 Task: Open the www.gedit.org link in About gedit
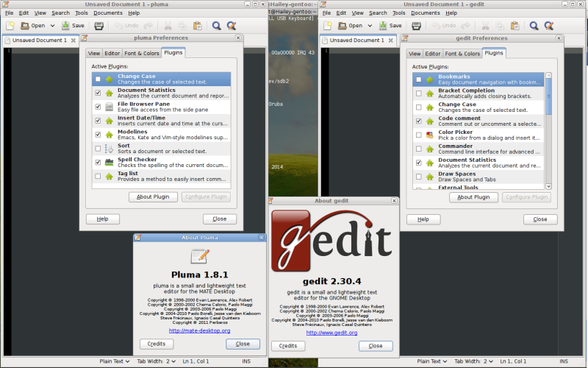coord(331,333)
